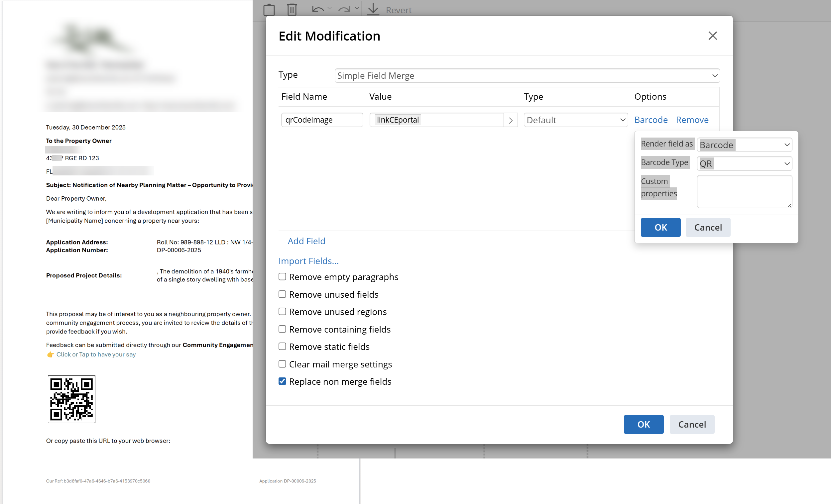The height and width of the screenshot is (504, 831).
Task: Click the trash delete icon
Action: pos(292,9)
